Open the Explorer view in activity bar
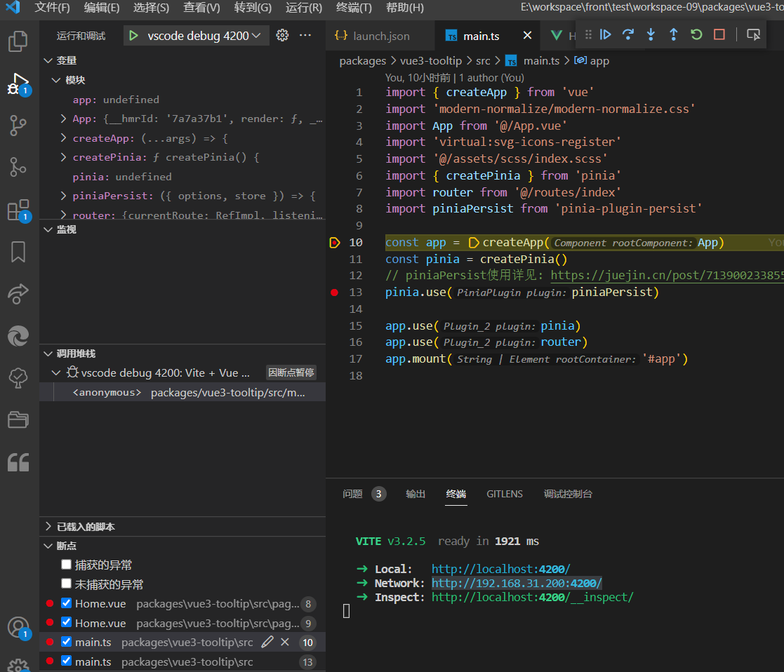The height and width of the screenshot is (672, 784). tap(18, 41)
